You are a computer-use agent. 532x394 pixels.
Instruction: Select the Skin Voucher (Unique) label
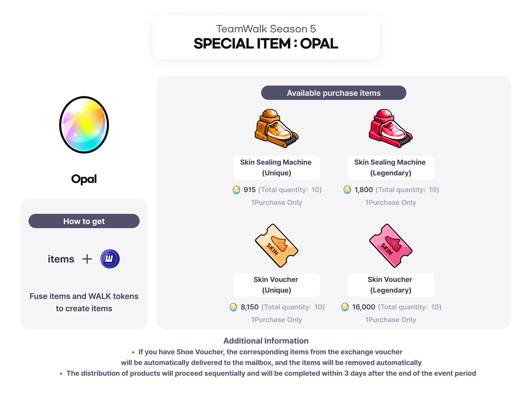pyautogui.click(x=276, y=285)
